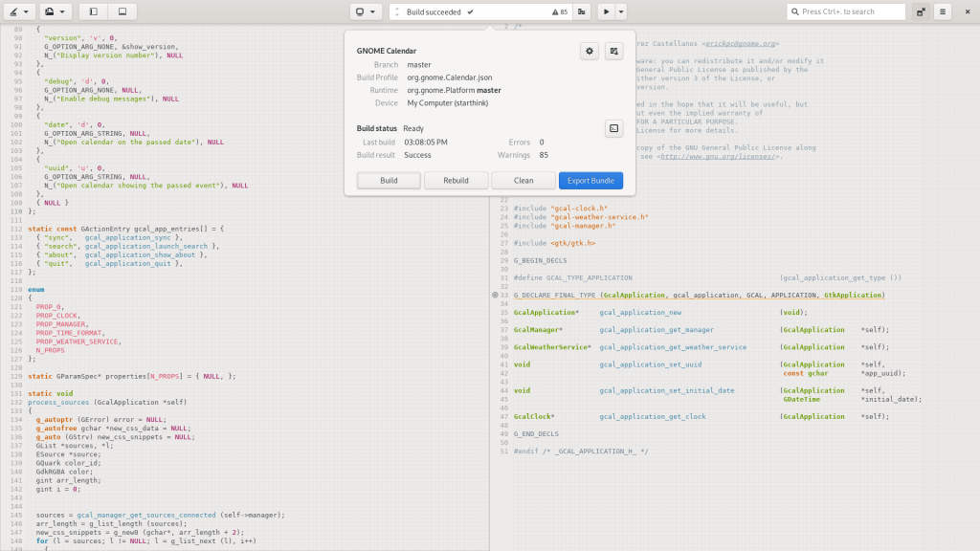
Task: Open the build device selector dropdown
Action: point(365,11)
